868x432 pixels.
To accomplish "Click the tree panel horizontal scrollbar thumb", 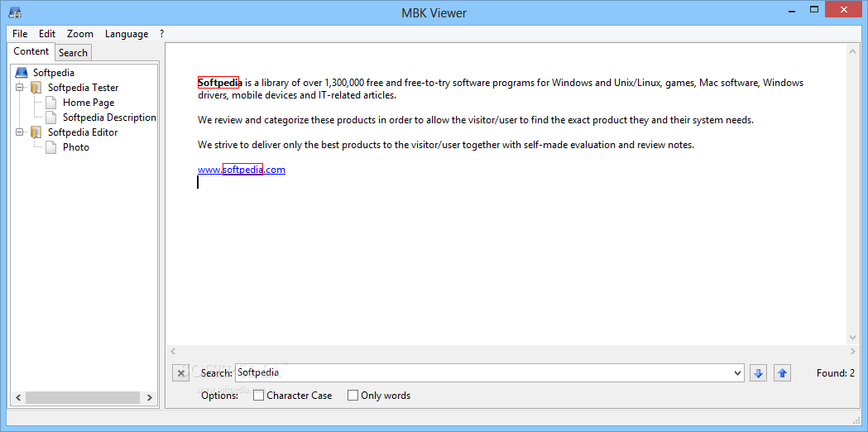I will coord(83,398).
